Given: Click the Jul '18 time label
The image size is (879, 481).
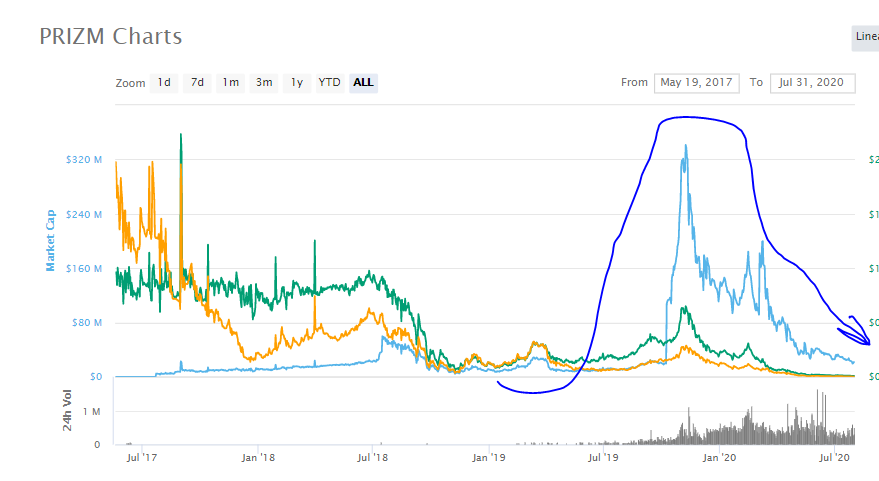Looking at the screenshot, I should pyautogui.click(x=373, y=457).
